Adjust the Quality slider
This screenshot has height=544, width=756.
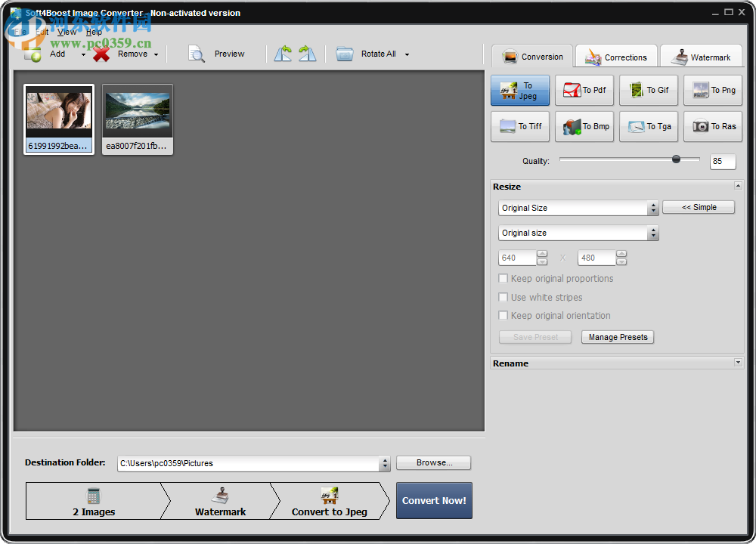tap(677, 159)
